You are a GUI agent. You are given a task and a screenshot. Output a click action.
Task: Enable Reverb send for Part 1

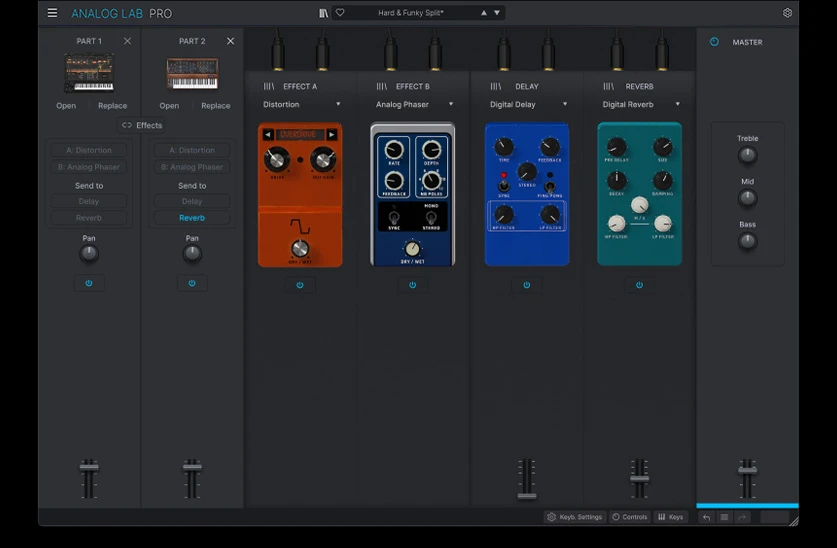point(89,218)
